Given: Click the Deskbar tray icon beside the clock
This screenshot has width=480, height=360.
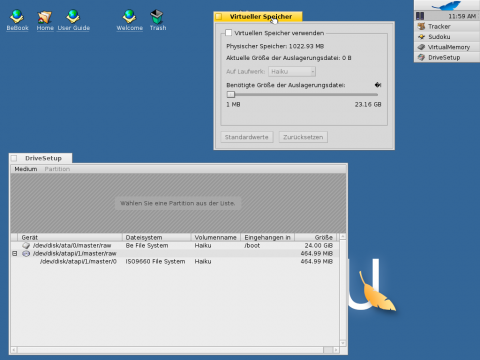Looking at the screenshot, I should [x=420, y=16].
